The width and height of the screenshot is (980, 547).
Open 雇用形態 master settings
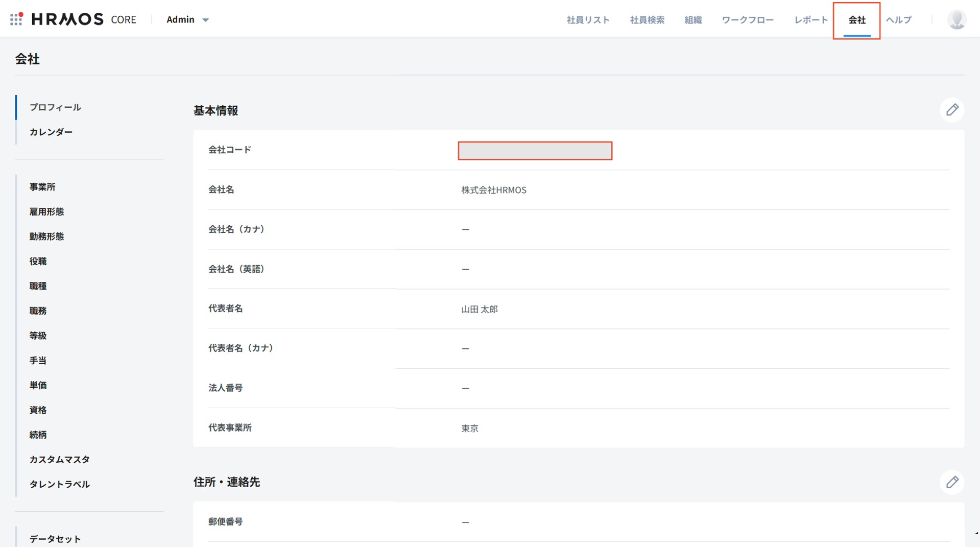pyautogui.click(x=46, y=211)
